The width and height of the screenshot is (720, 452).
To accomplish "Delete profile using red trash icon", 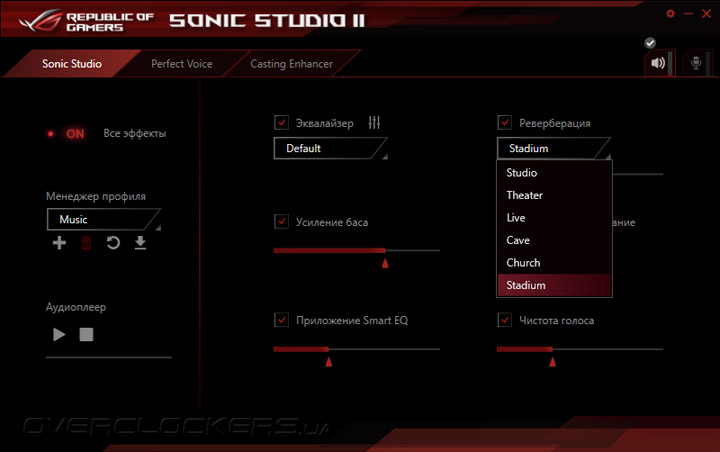I will [x=86, y=243].
